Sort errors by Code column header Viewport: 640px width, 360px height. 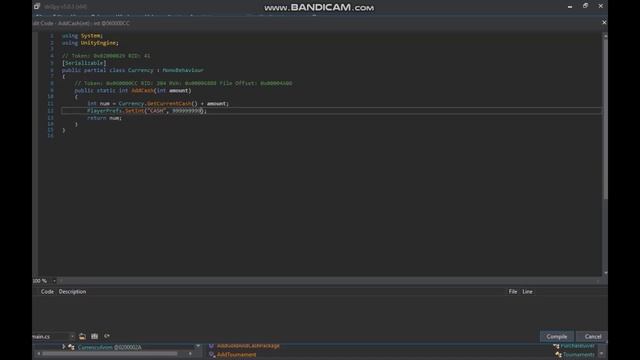point(47,291)
